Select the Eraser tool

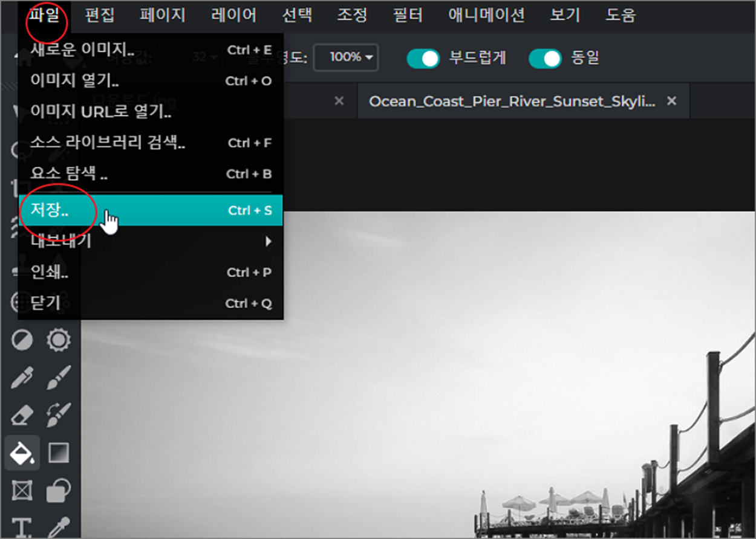pos(22,415)
